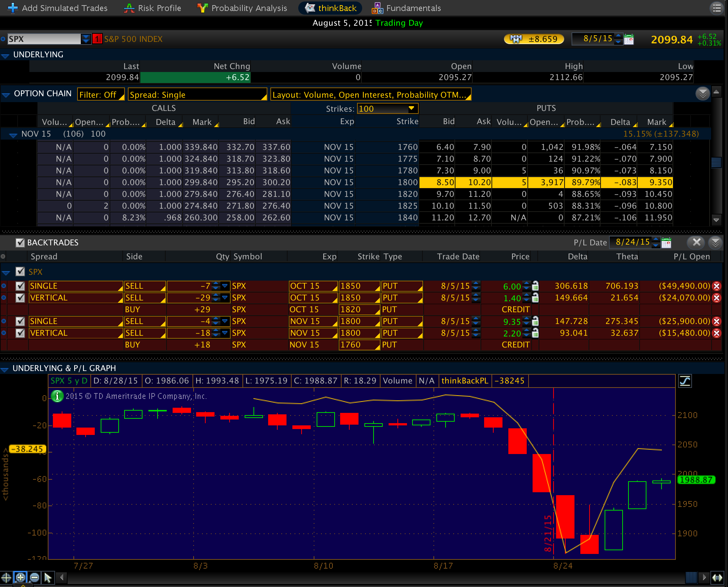This screenshot has width=728, height=587.
Task: Open the SELL side dropdown for -7 quantity row
Action: click(x=145, y=286)
